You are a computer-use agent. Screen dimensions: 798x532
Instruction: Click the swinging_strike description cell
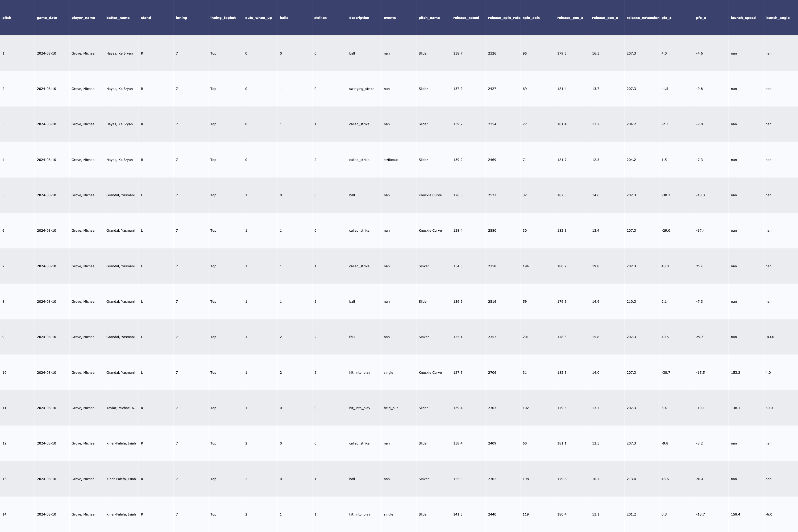tap(361, 89)
